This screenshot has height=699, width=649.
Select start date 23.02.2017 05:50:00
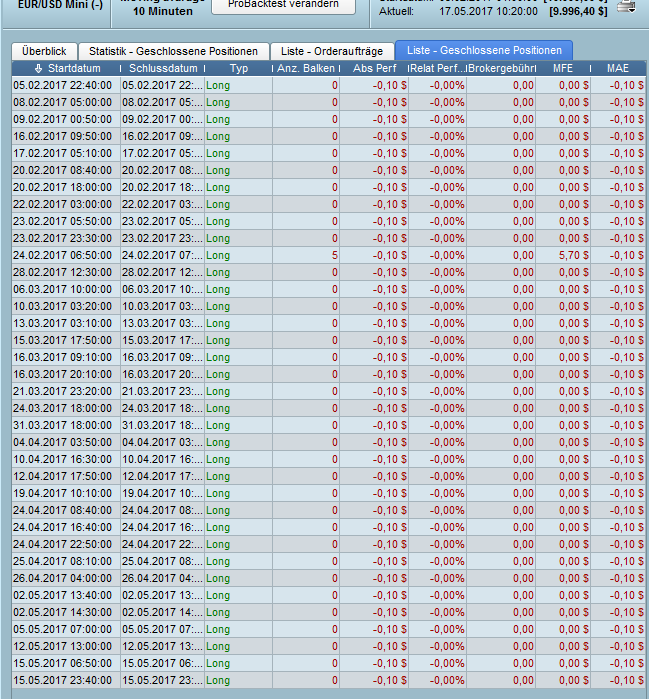[62, 222]
